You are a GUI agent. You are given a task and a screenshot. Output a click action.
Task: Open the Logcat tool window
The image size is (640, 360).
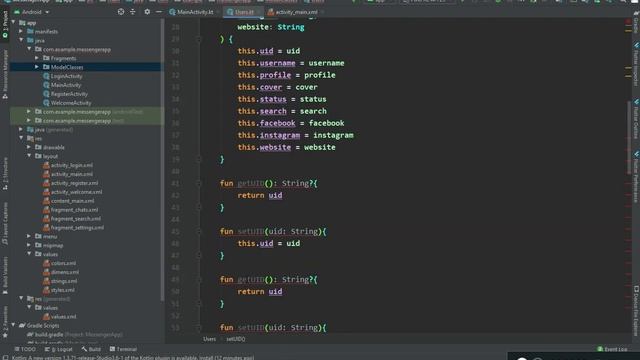click(x=58, y=349)
